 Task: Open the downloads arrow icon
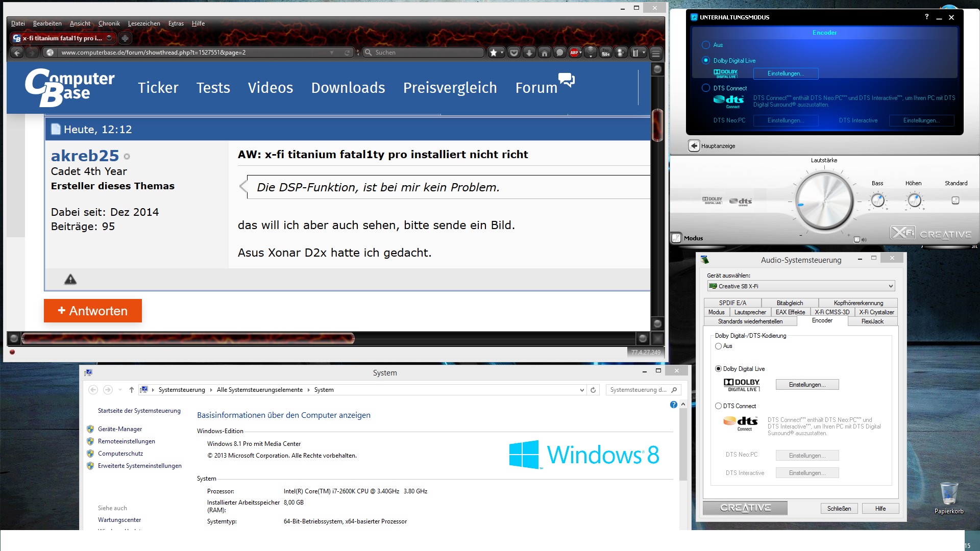tap(529, 53)
